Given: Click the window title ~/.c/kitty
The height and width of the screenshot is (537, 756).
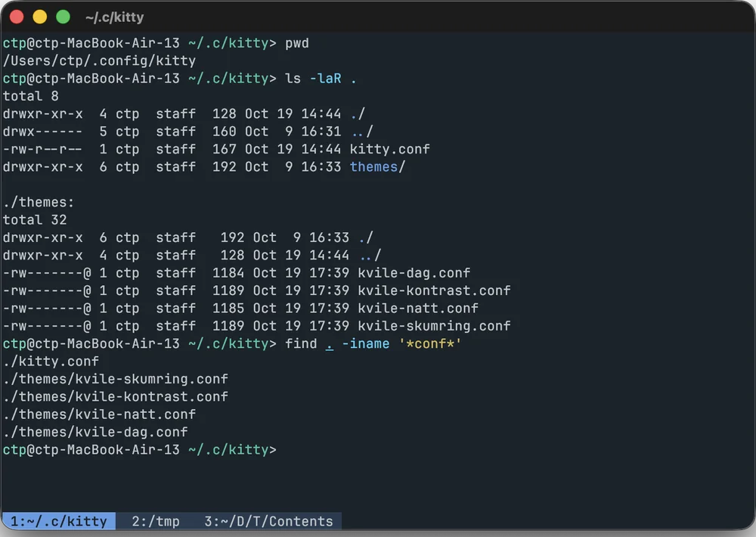Looking at the screenshot, I should 114,17.
